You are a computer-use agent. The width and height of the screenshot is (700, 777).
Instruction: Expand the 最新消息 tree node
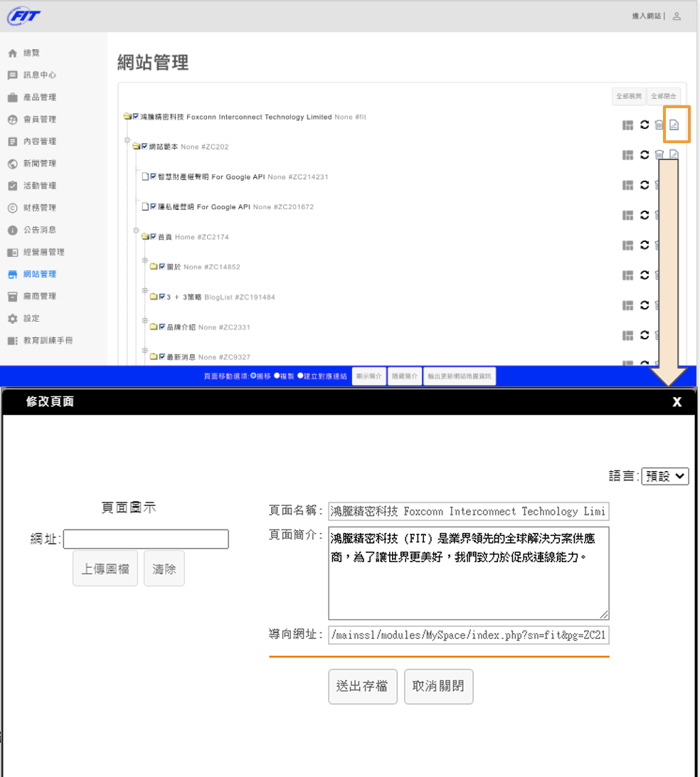(x=144, y=350)
